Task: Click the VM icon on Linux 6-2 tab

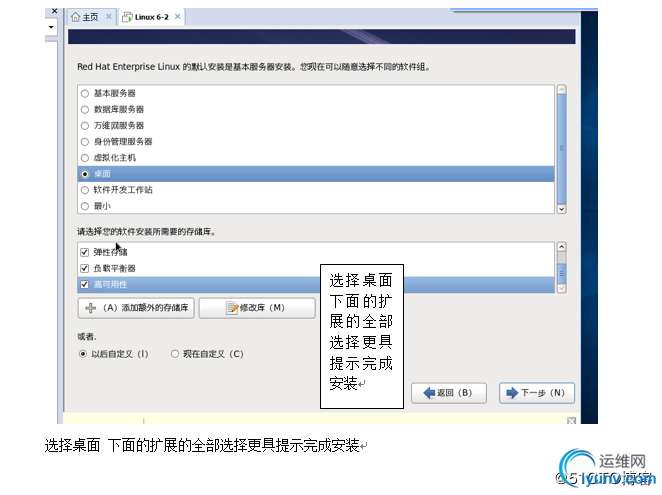Action: [x=127, y=17]
